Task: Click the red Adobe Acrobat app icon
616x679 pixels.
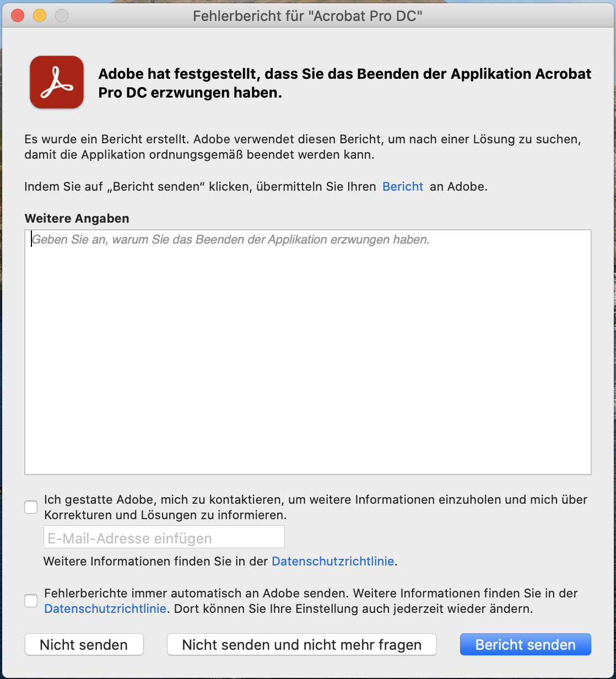Action: (56, 82)
